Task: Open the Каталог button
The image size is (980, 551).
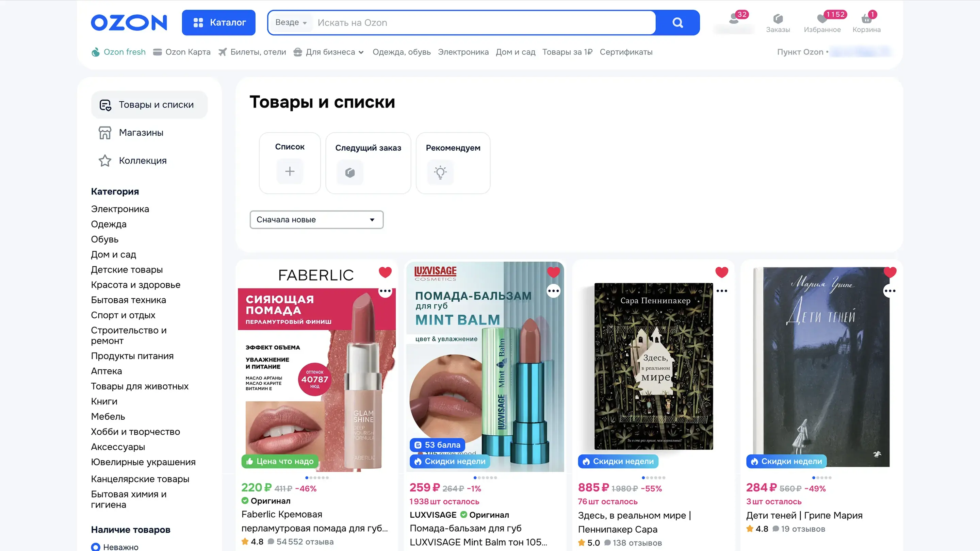Action: pyautogui.click(x=219, y=22)
